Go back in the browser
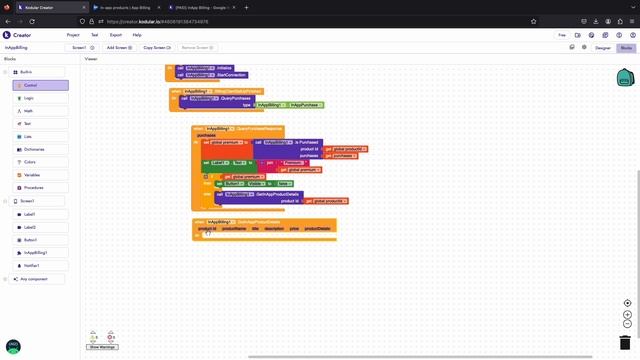This screenshot has height=360, width=640. click(8, 21)
